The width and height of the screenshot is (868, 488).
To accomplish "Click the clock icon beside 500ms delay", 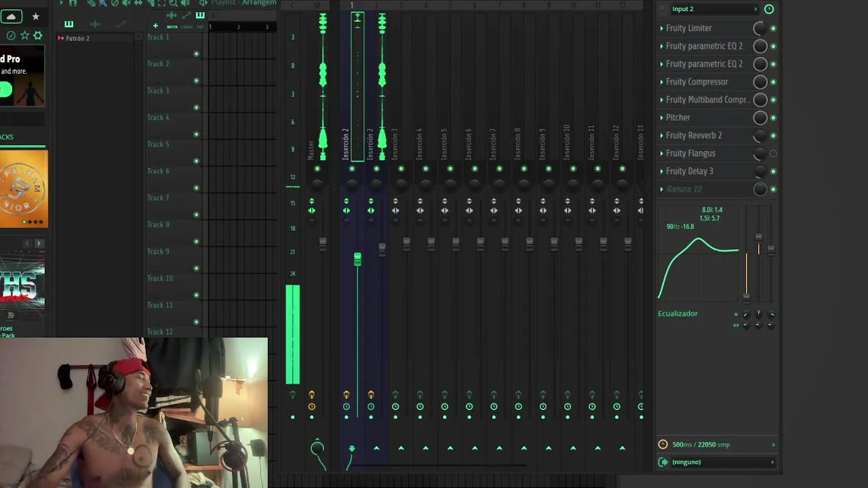I will tap(663, 444).
